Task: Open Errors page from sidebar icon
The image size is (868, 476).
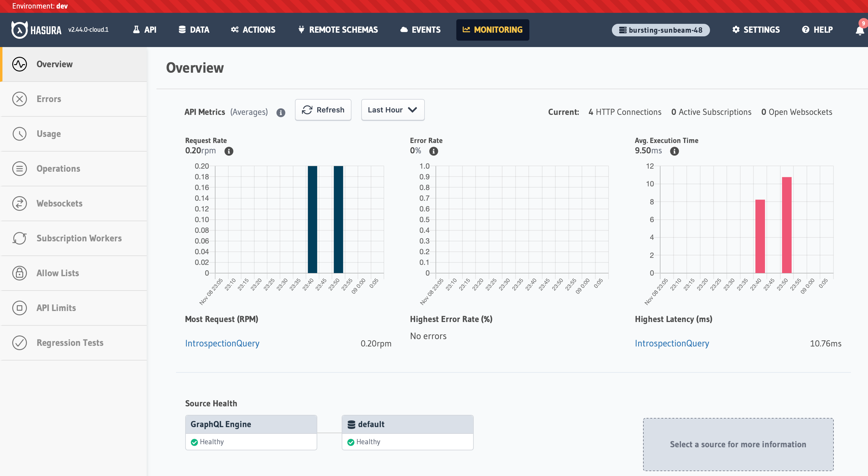Action: click(x=20, y=99)
